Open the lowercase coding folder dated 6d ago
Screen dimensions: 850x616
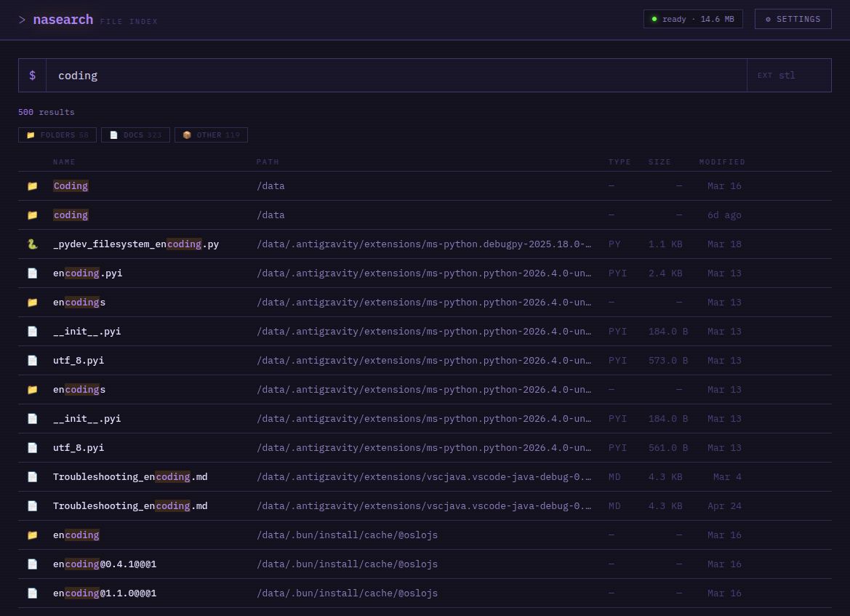71,215
